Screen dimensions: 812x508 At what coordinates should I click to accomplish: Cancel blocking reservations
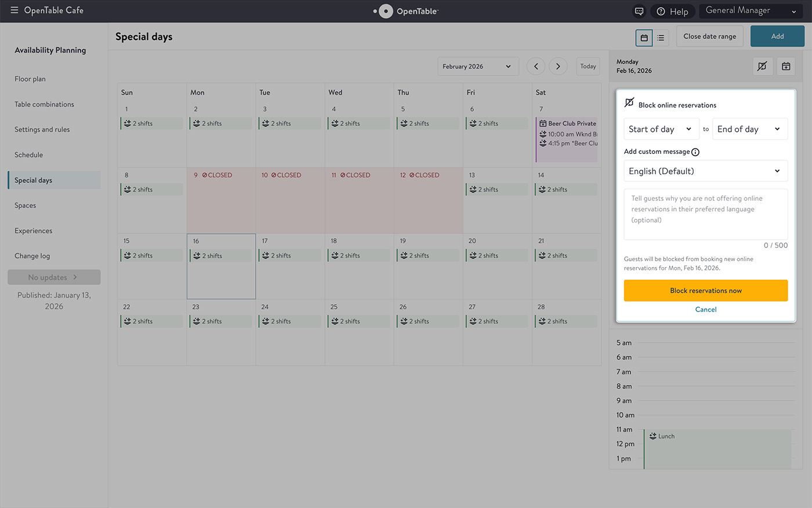point(706,309)
